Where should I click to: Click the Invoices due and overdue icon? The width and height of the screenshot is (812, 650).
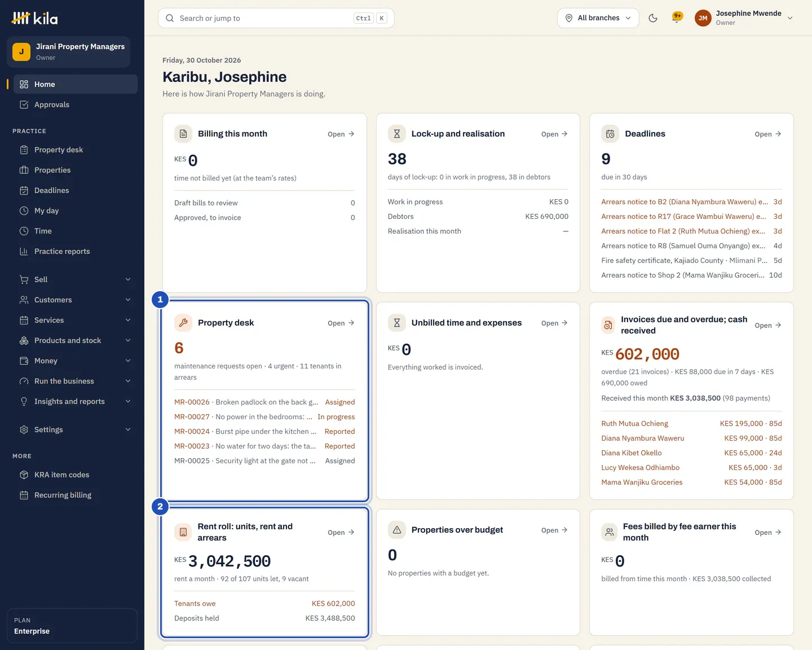click(x=608, y=325)
